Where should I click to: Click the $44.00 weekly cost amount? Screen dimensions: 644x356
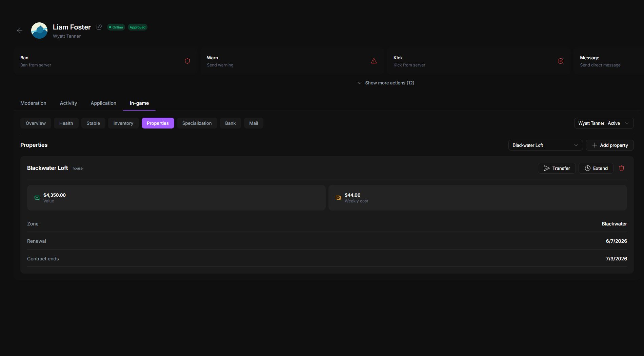[x=353, y=195]
